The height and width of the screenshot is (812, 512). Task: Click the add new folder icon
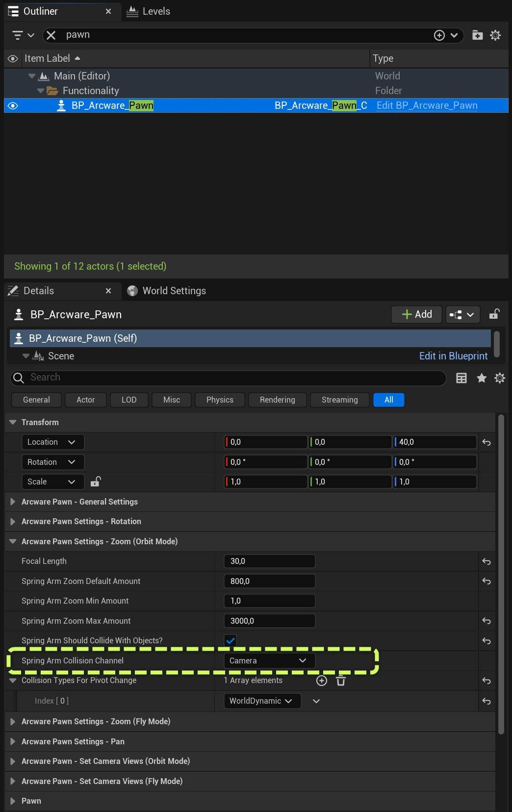click(477, 35)
